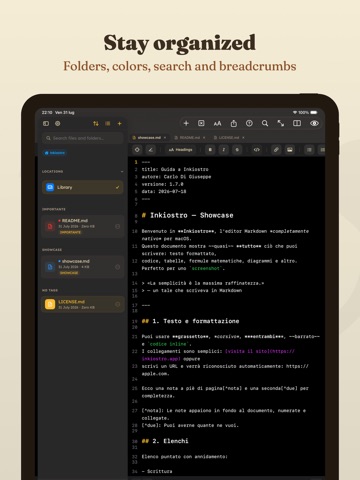Click the red README.md file icon
The width and height of the screenshot is (360, 480).
point(50,226)
